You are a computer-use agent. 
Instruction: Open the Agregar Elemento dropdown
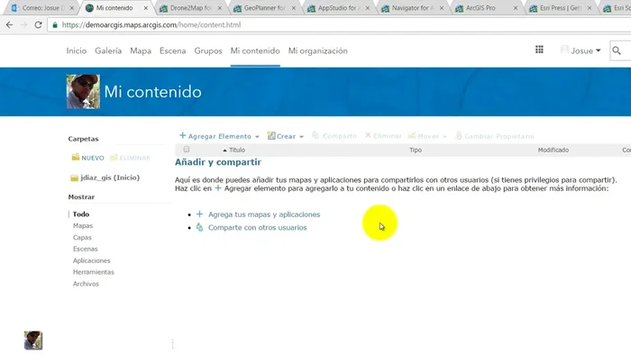(219, 136)
